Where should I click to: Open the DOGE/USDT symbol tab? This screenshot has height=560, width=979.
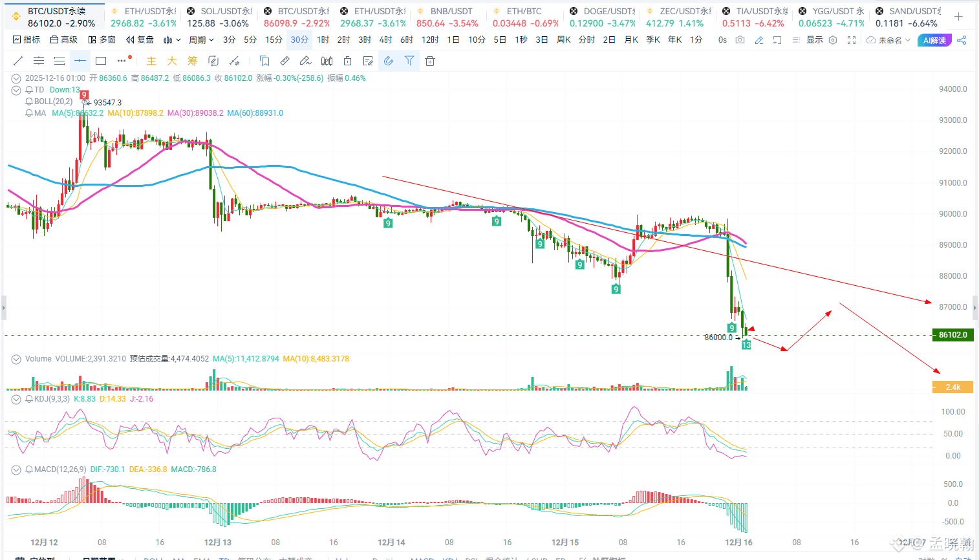603,17
